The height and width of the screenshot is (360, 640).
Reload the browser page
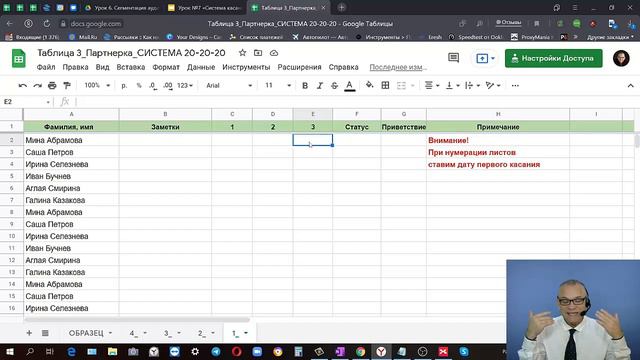[47, 24]
